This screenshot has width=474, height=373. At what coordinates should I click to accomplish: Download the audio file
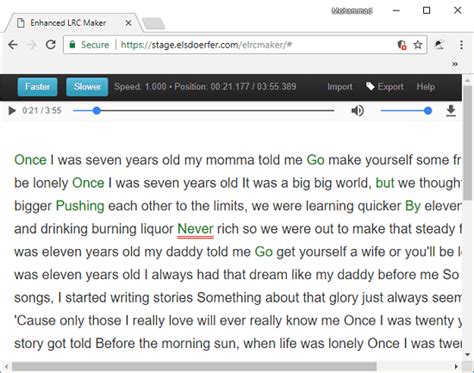click(451, 111)
